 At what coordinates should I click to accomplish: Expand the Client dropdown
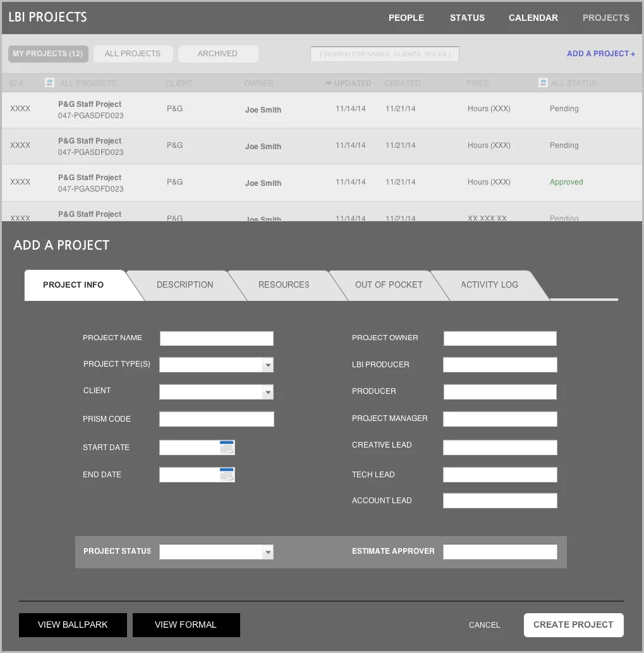tap(268, 392)
